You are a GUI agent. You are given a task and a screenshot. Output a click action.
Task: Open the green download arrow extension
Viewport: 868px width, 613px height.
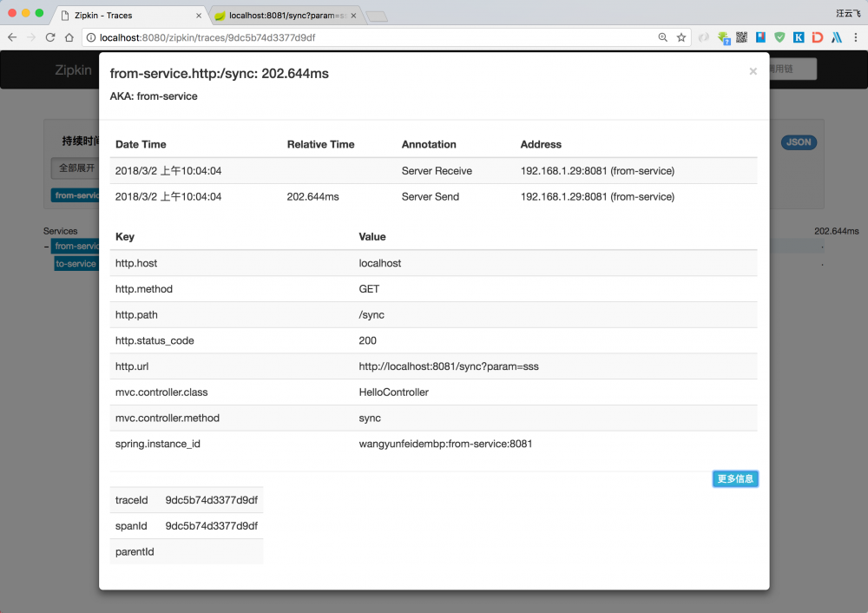(x=722, y=37)
